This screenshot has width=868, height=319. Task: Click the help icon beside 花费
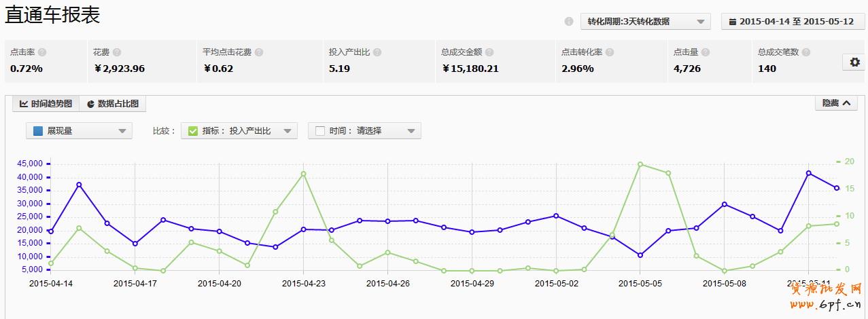click(x=117, y=52)
